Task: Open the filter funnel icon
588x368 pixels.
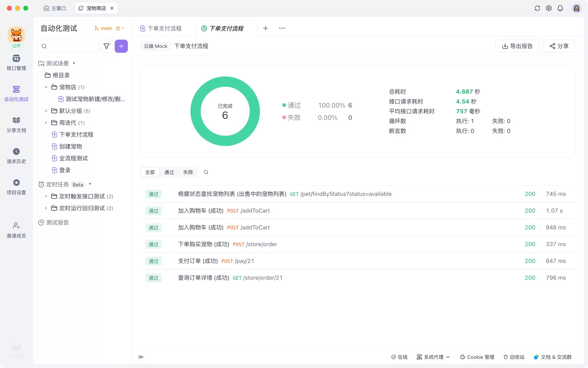Action: 106,46
